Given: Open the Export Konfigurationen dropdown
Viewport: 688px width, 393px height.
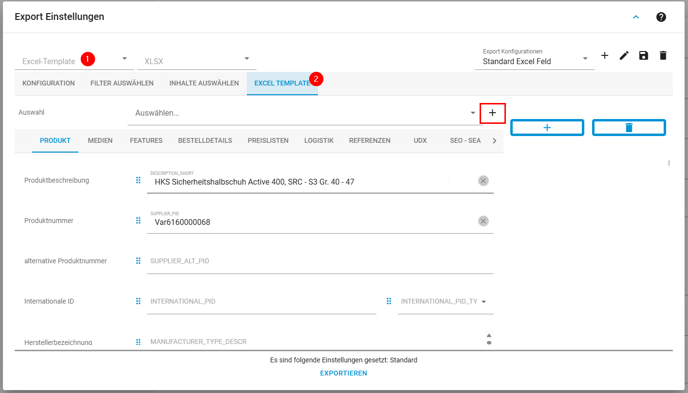Looking at the screenshot, I should 535,58.
